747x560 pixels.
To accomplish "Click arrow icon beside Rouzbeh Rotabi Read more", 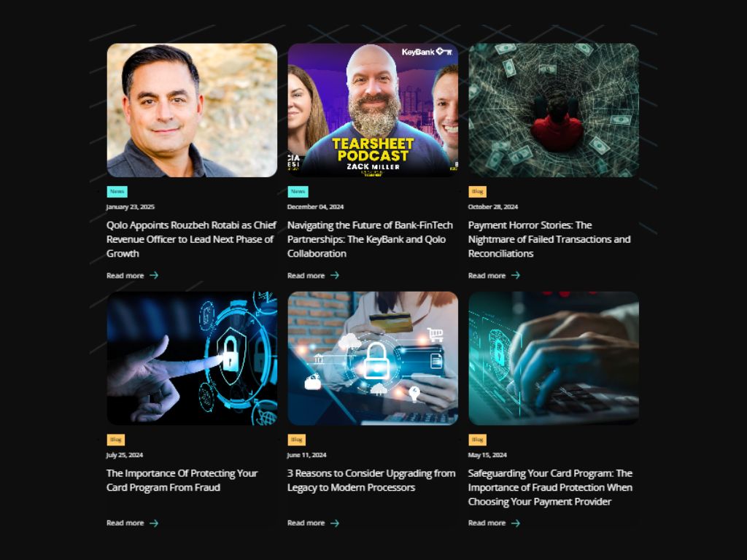I will [x=154, y=275].
